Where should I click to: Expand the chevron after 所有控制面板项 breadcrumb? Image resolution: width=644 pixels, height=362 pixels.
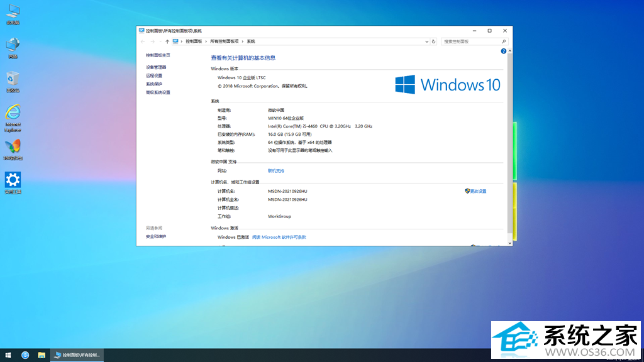(x=243, y=41)
